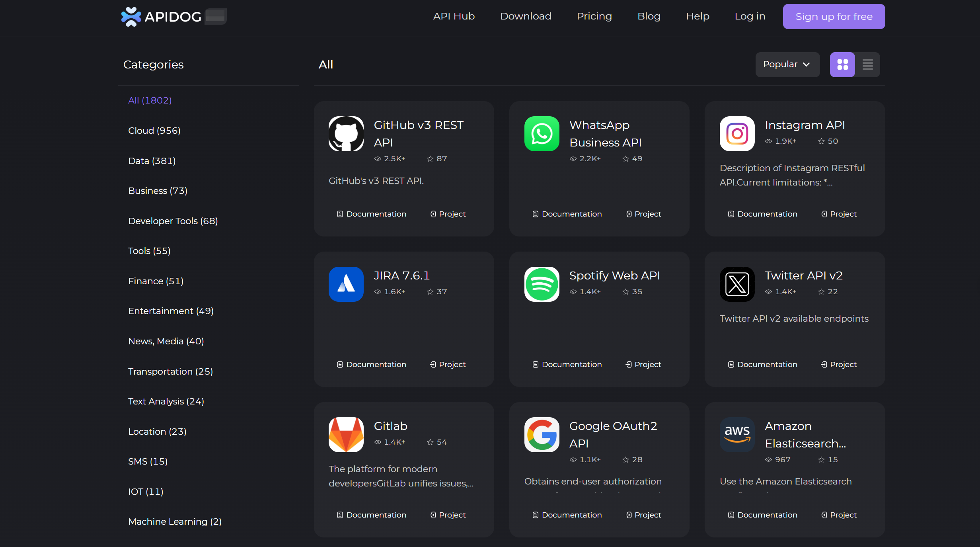Visit the Blog link
Viewport: 980px width, 547px height.
[649, 16]
